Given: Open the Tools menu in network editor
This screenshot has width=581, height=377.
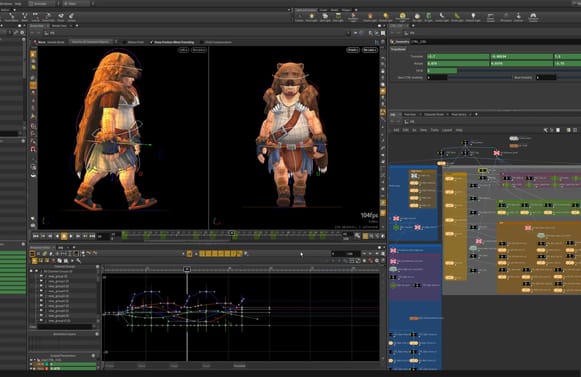Looking at the screenshot, I should tap(435, 130).
